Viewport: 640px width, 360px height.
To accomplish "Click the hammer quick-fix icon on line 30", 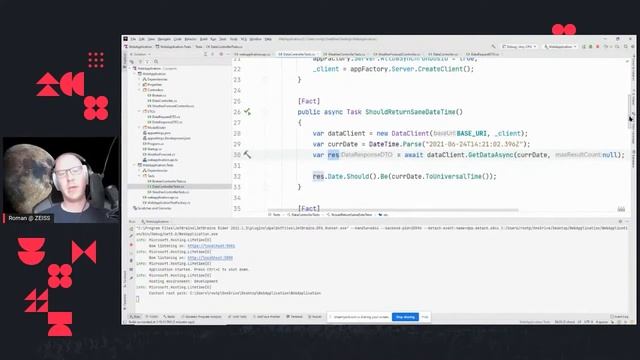I will [247, 155].
